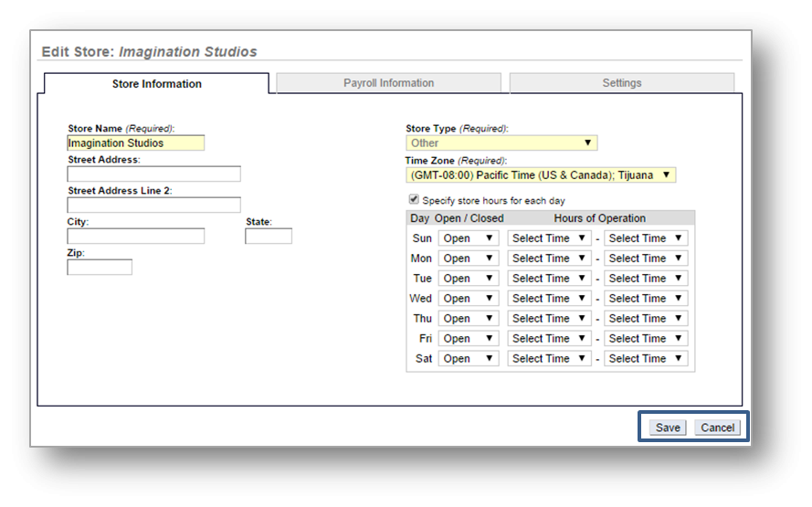Click the State input field

point(269,237)
